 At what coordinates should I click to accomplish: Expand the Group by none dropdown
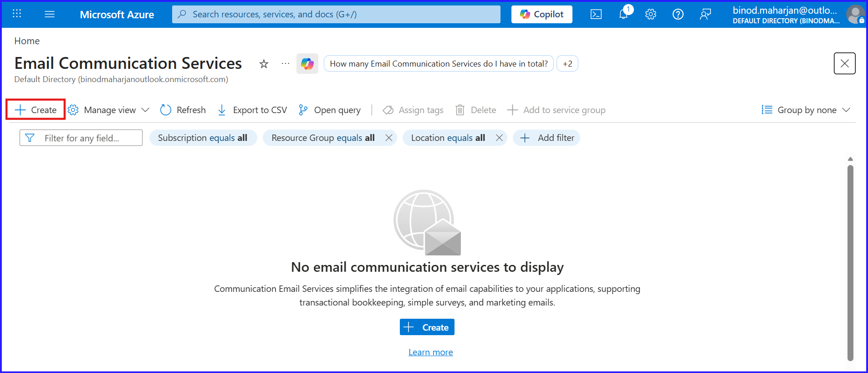[x=806, y=110]
